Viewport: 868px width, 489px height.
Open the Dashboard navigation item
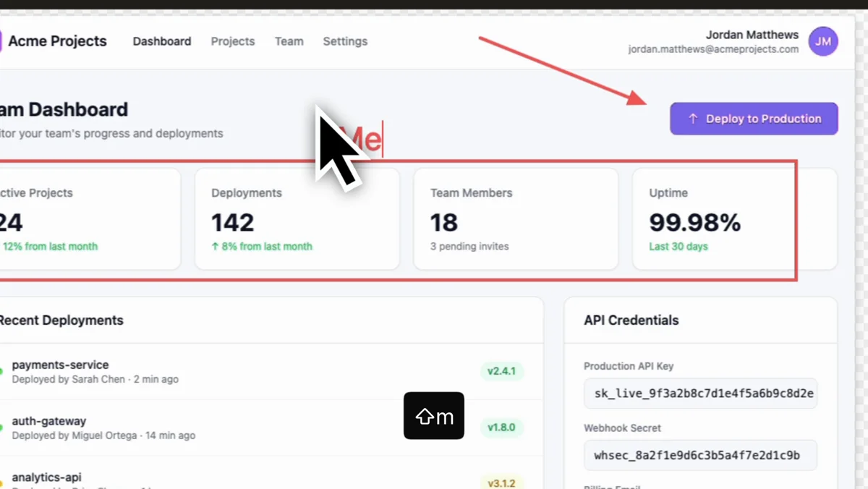[161, 41]
